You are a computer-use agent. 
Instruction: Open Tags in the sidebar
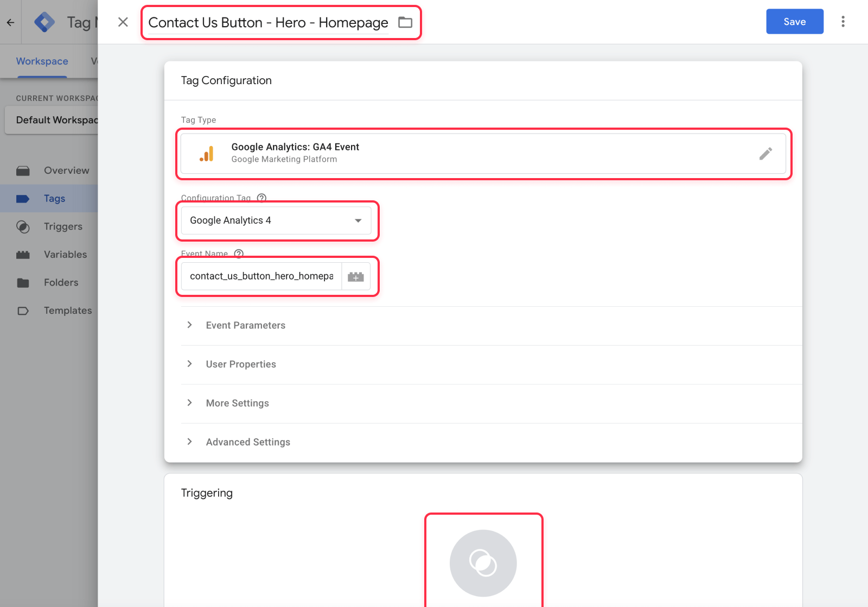pos(49,199)
